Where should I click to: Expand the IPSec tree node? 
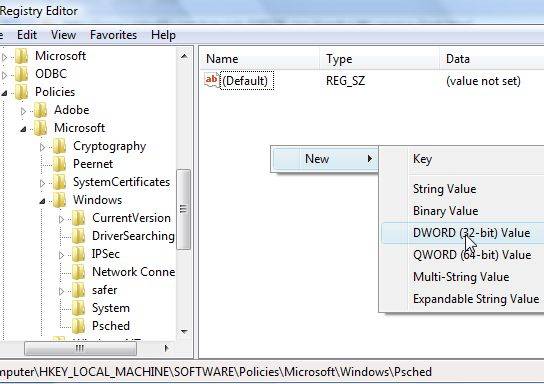click(x=61, y=255)
